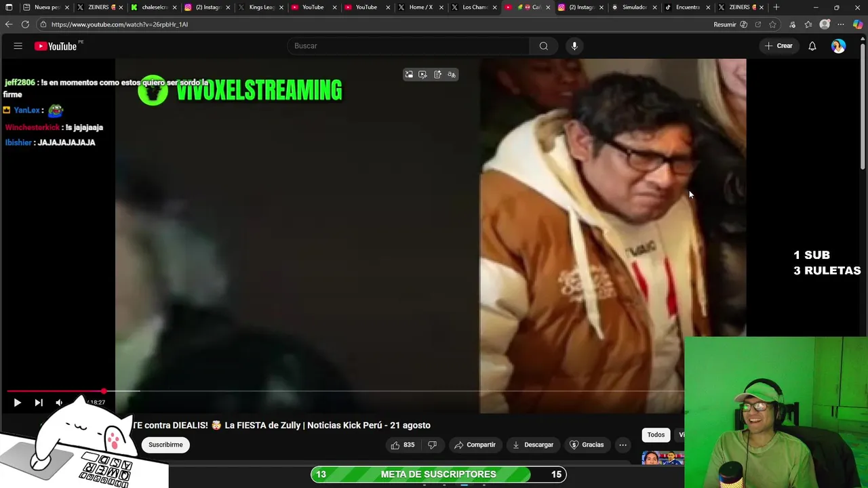Screen dimensions: 868x488
Task: Open a new browser tab plus
Action: [x=776, y=7]
